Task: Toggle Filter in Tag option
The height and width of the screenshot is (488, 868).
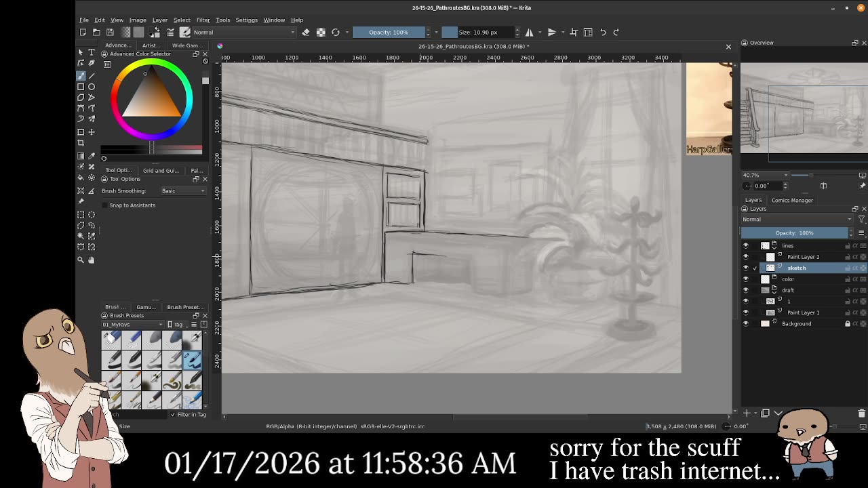Action: click(x=188, y=414)
